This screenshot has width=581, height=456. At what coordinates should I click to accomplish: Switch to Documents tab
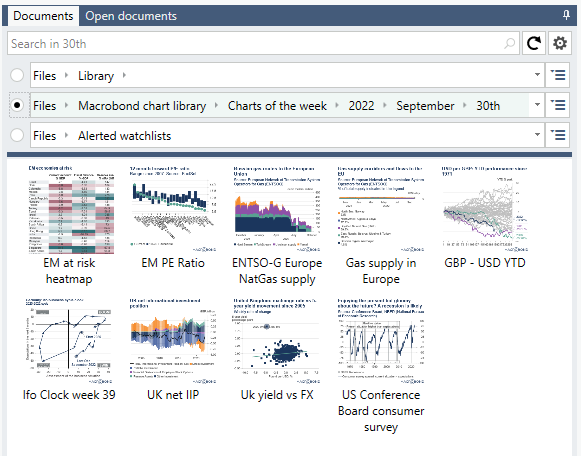point(43,16)
